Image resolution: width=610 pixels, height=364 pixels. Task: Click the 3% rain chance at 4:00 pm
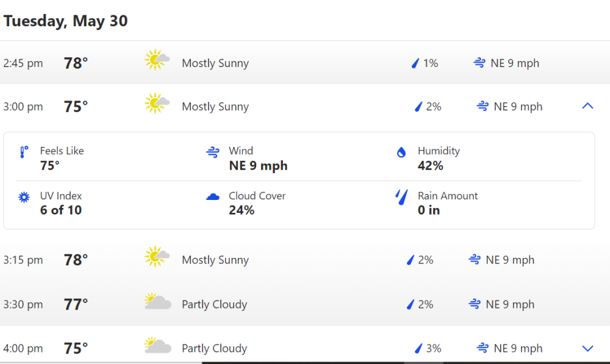coord(434,349)
